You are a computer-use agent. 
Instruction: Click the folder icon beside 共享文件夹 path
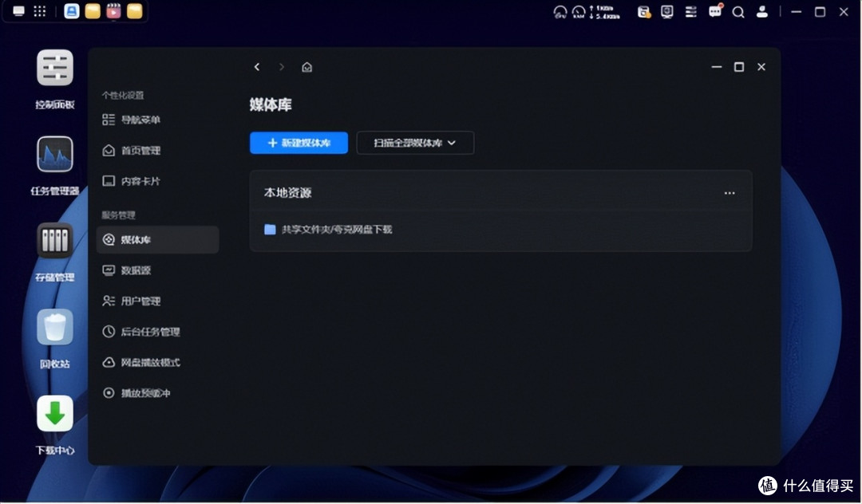(270, 230)
